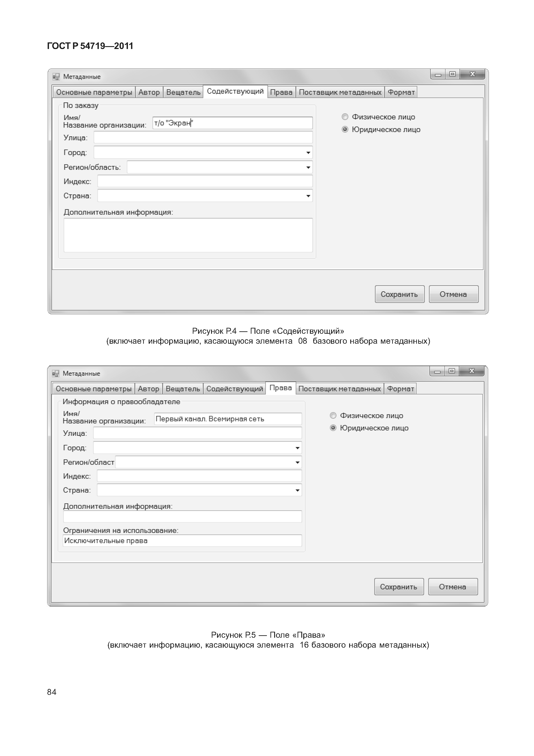Image resolution: width=534 pixels, height=756 pixels.
Task: Focus Дополнительная информация text area in upper window
Action: (188, 235)
